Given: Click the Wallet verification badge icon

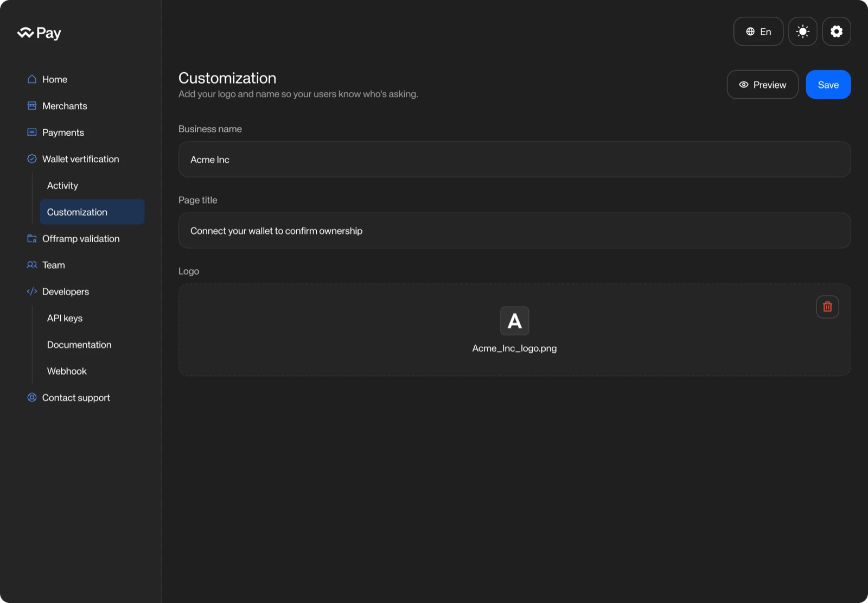Looking at the screenshot, I should 32,159.
